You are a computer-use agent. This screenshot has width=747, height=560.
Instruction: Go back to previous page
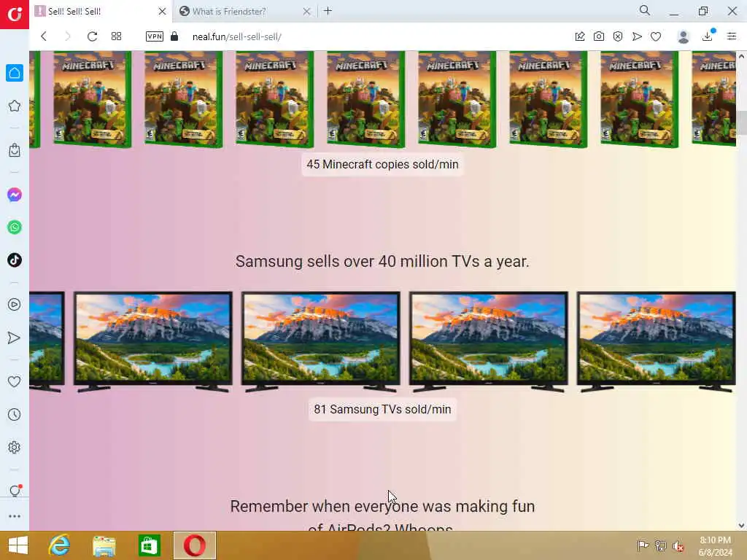point(44,36)
